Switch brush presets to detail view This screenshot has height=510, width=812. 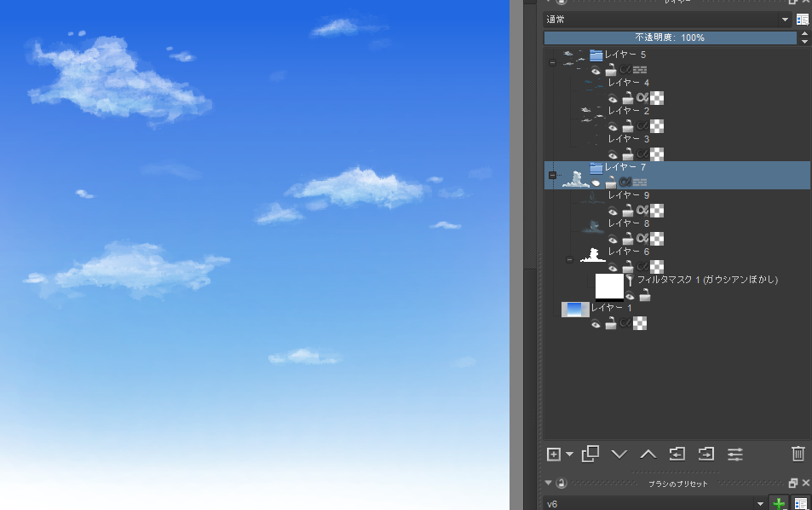799,503
